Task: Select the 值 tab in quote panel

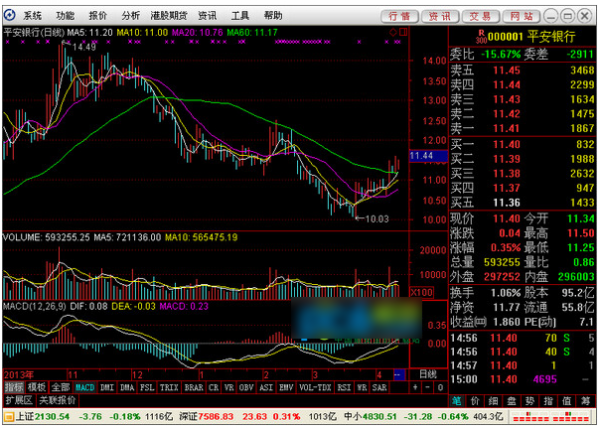Action: click(x=567, y=401)
